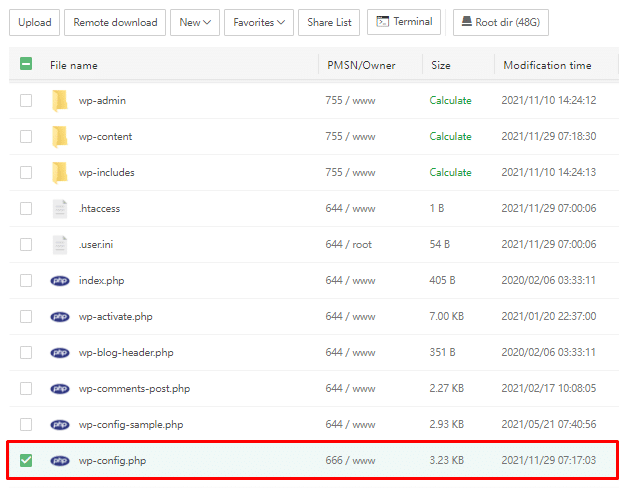Check the wp-content row checkbox

[26, 137]
